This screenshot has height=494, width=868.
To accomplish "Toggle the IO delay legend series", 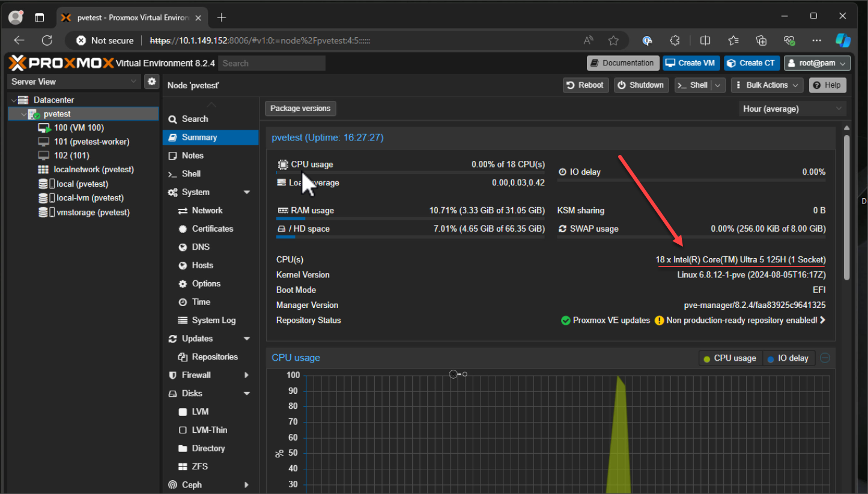I will click(x=788, y=358).
